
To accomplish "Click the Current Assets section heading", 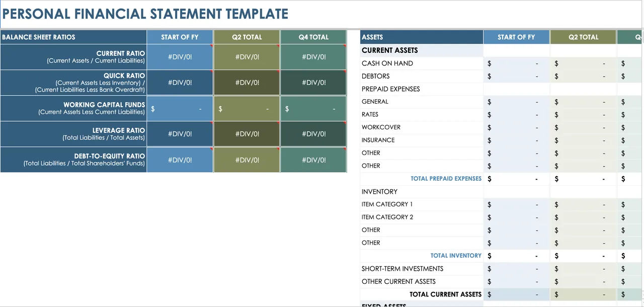I will point(422,50).
